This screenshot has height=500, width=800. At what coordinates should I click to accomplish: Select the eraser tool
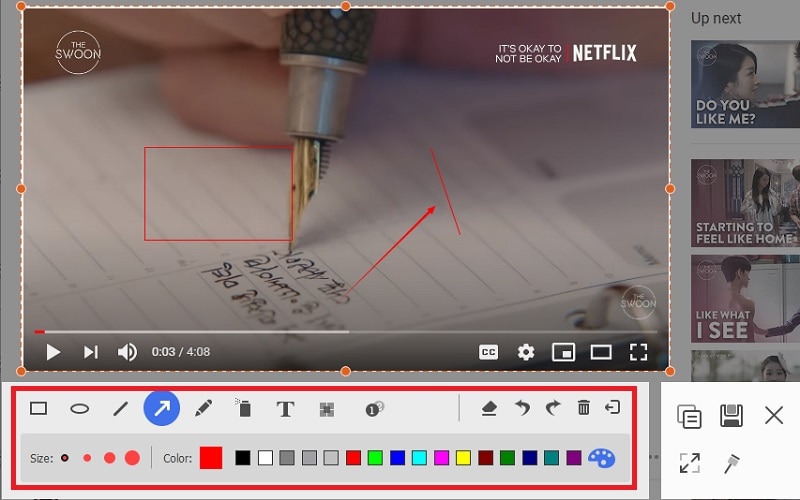489,408
